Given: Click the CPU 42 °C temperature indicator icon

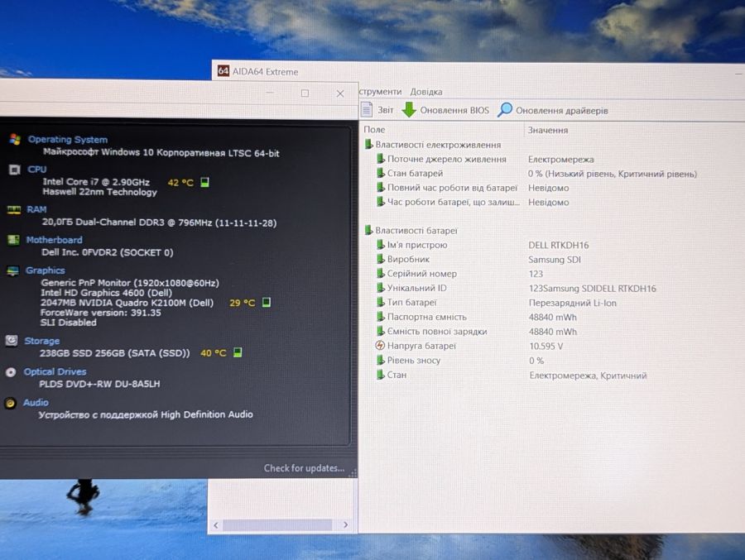Looking at the screenshot, I should (204, 182).
